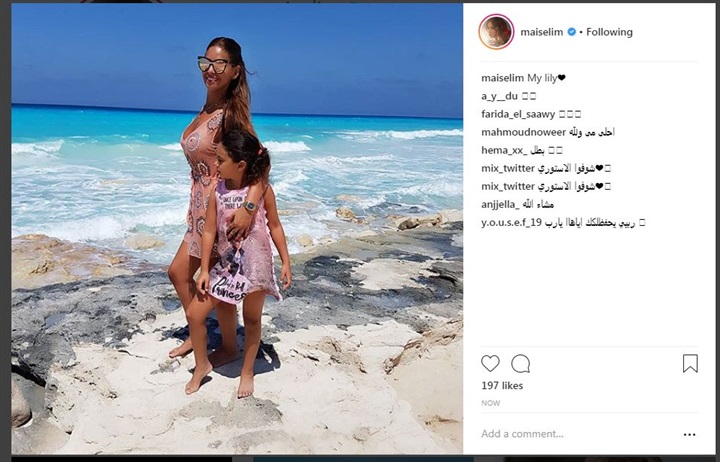
Task: Open comments via the speech bubble icon
Action: point(521,363)
